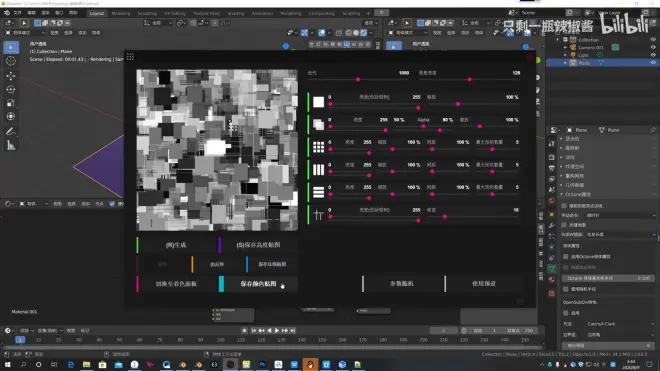Click the (R) generate button
Viewport: 660px width, 371px height.
click(x=176, y=245)
